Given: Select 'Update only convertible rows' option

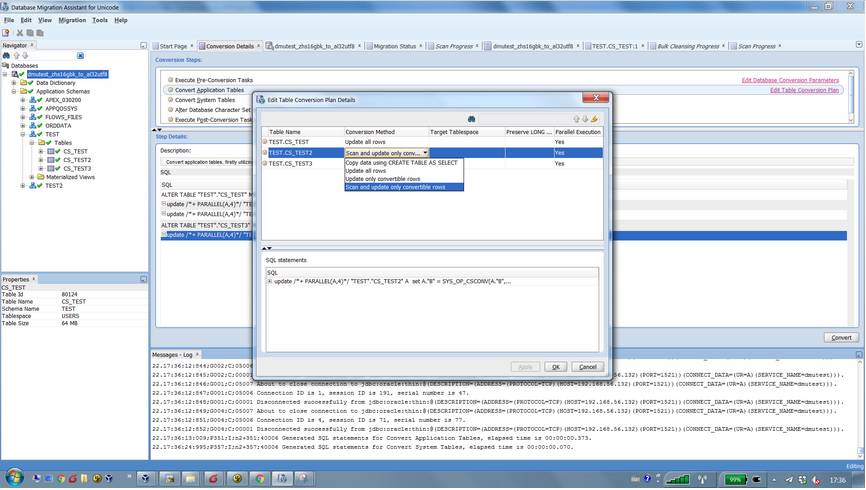Looking at the screenshot, I should click(x=404, y=179).
